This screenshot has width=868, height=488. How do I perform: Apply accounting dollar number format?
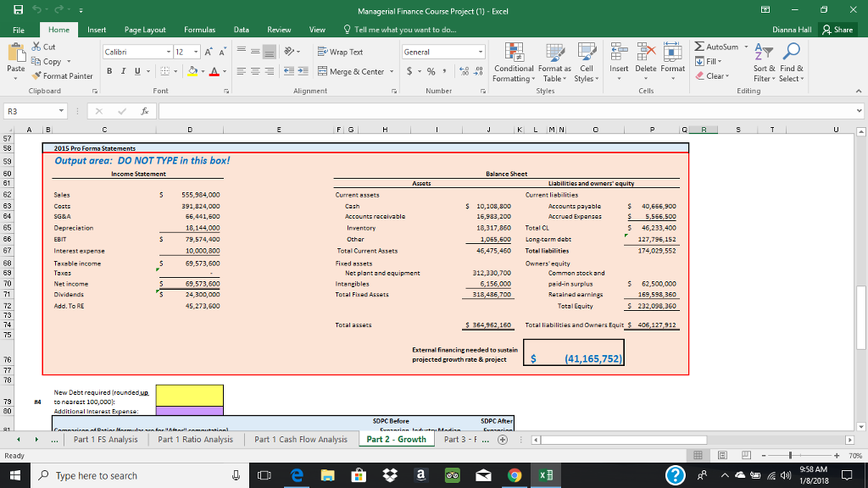click(x=409, y=71)
